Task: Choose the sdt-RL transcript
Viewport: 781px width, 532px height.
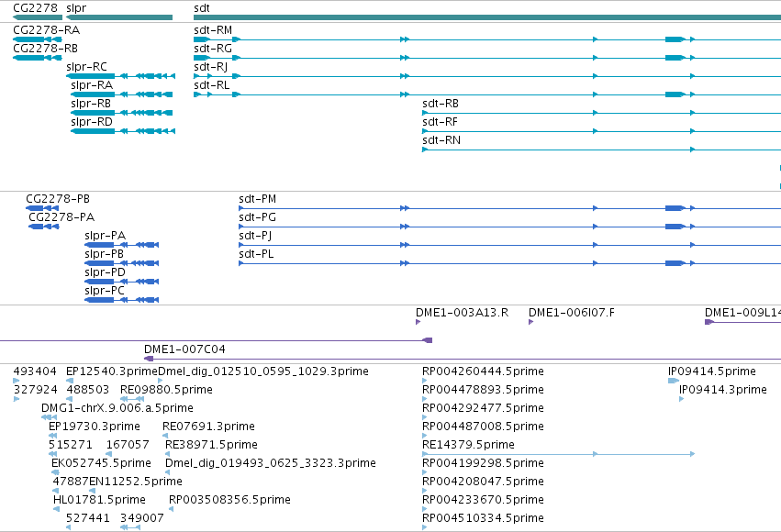Action: (x=487, y=94)
